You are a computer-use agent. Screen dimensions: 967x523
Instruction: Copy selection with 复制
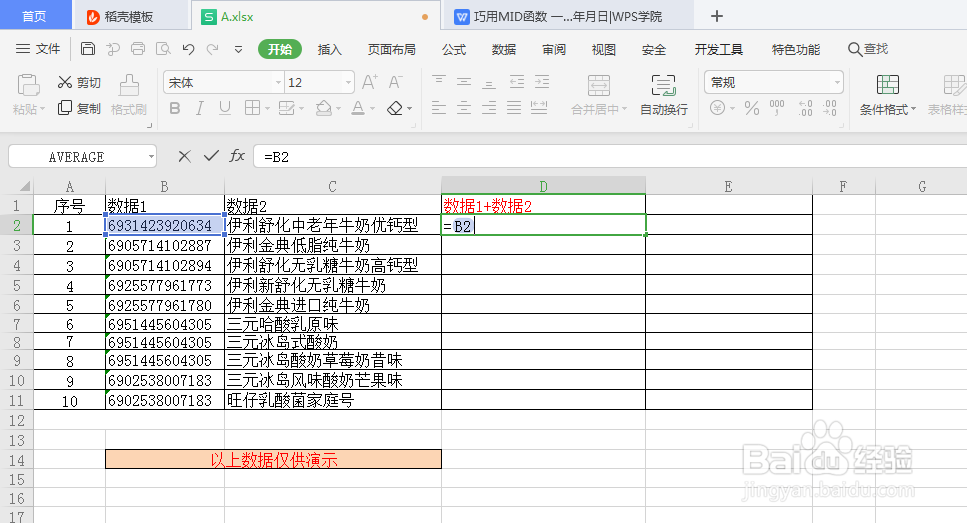tap(79, 109)
